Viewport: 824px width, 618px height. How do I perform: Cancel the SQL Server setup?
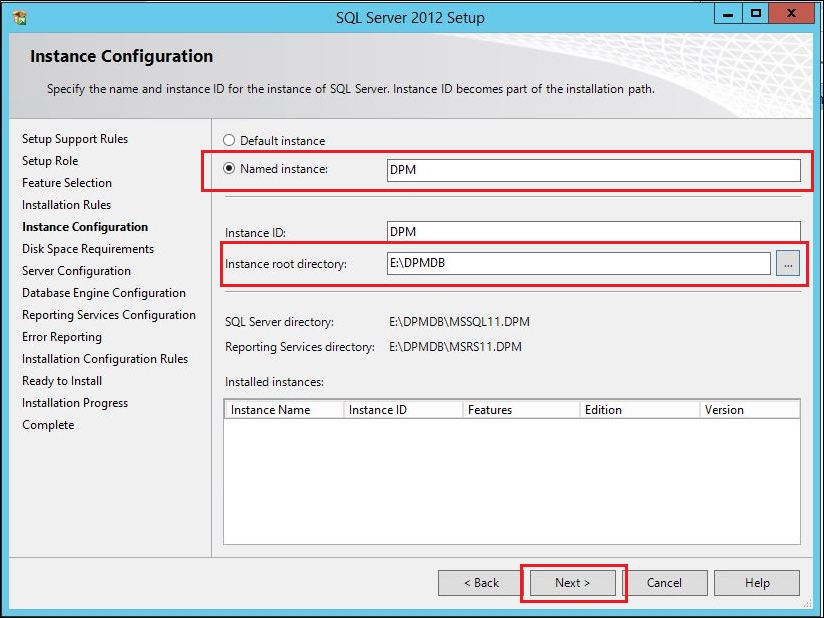click(x=664, y=583)
